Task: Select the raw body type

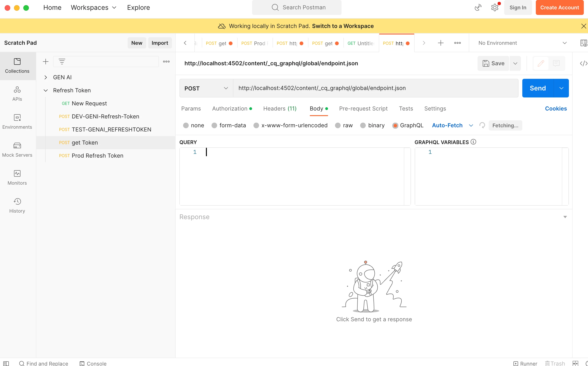Action: pos(338,125)
